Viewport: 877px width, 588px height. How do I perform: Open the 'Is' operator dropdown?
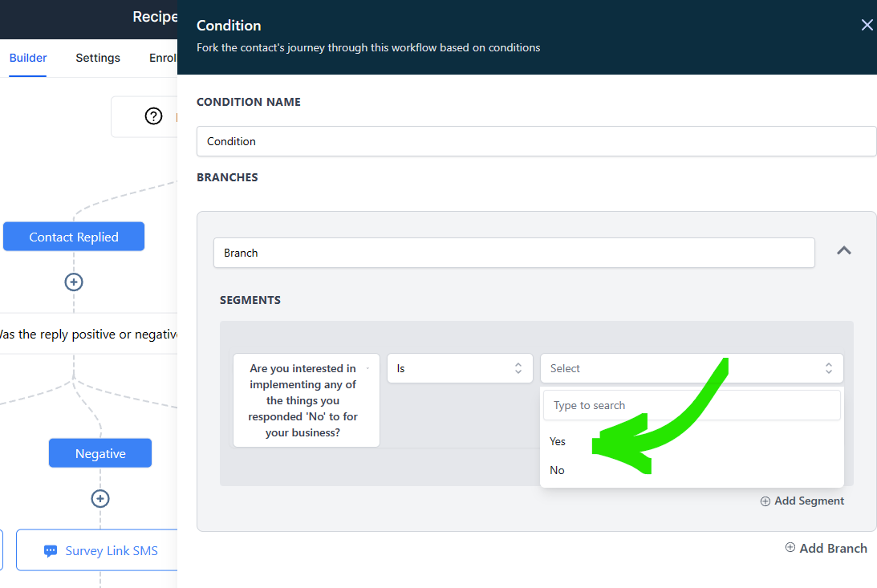click(x=460, y=368)
